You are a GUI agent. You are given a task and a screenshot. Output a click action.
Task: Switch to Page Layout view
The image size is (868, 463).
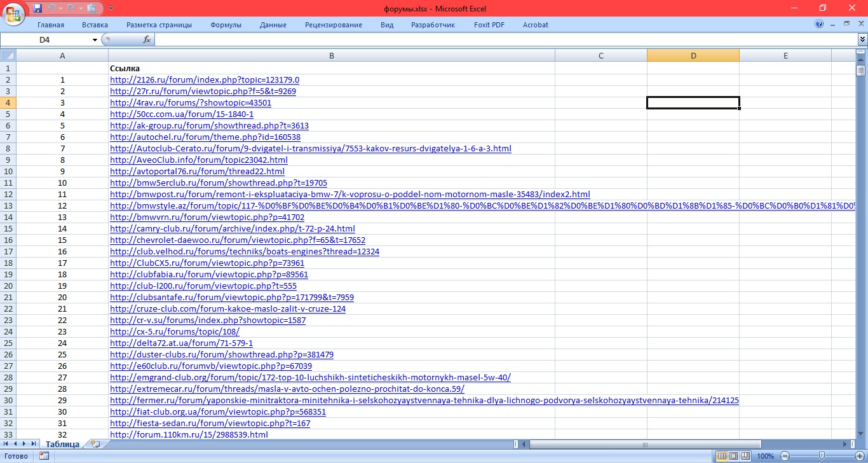click(x=733, y=456)
